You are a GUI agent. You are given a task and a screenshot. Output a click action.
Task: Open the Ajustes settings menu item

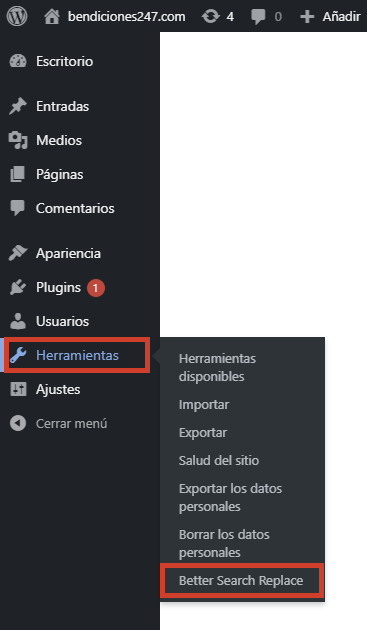[58, 389]
